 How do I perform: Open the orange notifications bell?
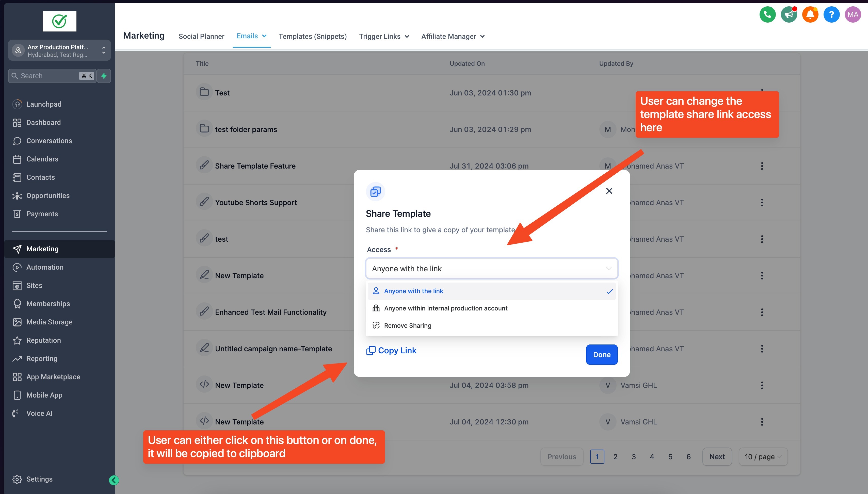pyautogui.click(x=810, y=14)
